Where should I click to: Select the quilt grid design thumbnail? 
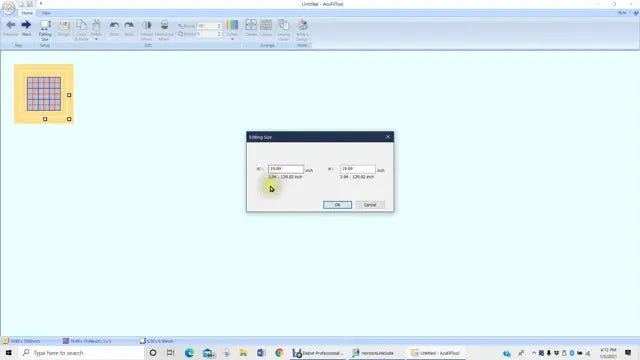click(44, 94)
